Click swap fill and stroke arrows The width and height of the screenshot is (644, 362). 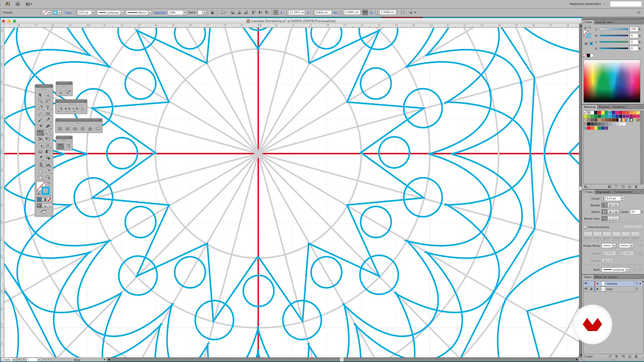click(x=49, y=183)
